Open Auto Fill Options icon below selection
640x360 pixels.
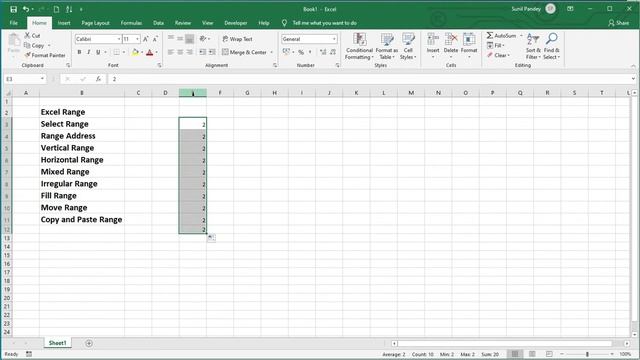[211, 238]
